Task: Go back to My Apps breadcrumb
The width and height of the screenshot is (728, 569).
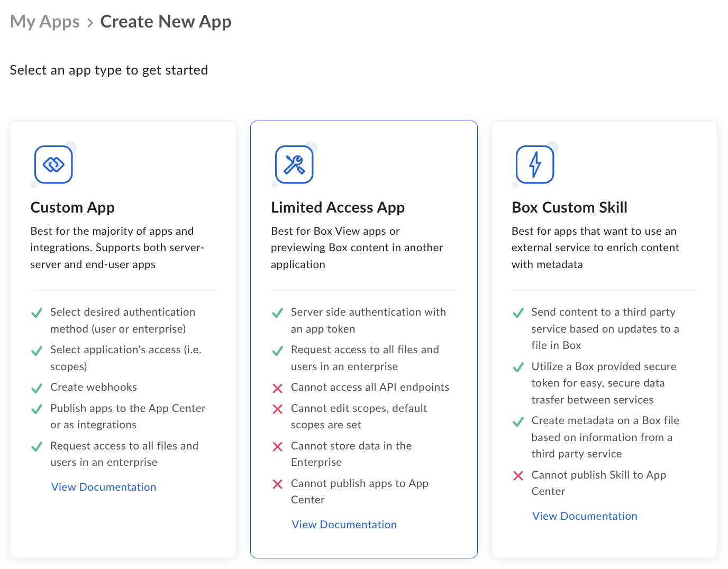Action: [45, 22]
